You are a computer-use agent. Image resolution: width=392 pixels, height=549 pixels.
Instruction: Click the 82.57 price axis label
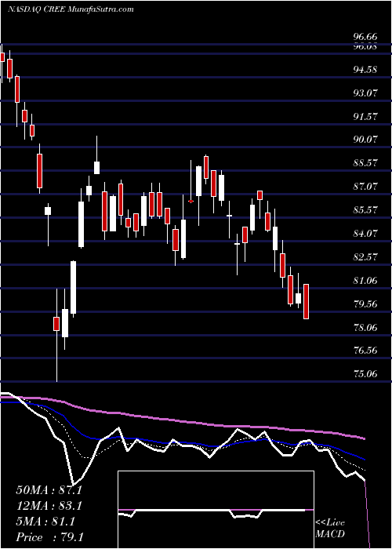[365, 257]
